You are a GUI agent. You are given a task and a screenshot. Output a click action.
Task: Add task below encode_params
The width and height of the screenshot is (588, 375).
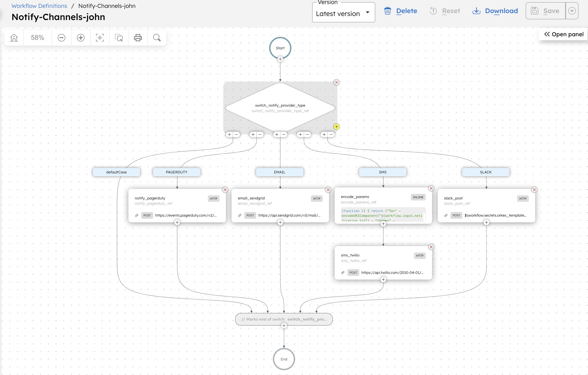[383, 224]
